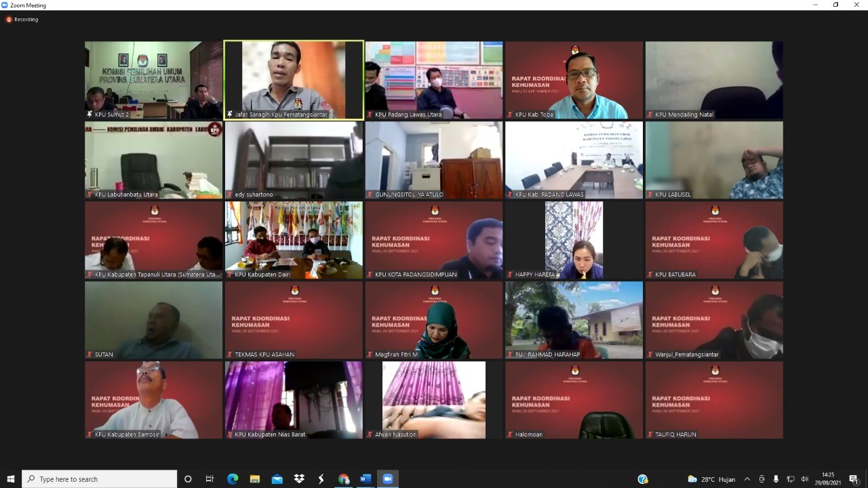
Task: Open the notification center with one alert
Action: 854,479
